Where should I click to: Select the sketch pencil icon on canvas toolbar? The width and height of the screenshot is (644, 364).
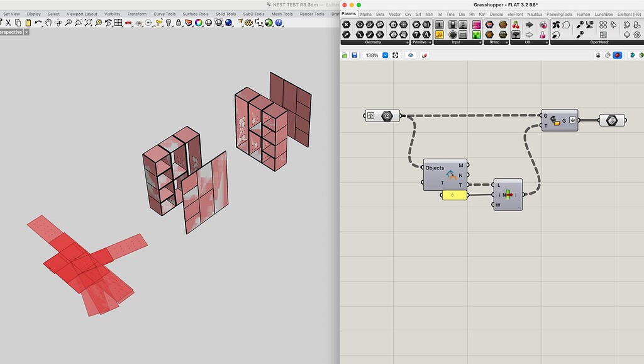(x=424, y=55)
